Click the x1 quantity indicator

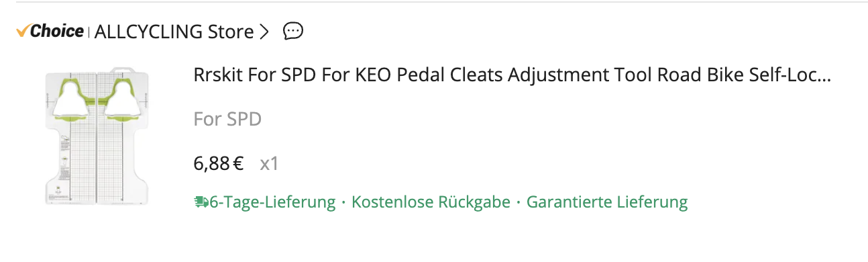coord(269,163)
